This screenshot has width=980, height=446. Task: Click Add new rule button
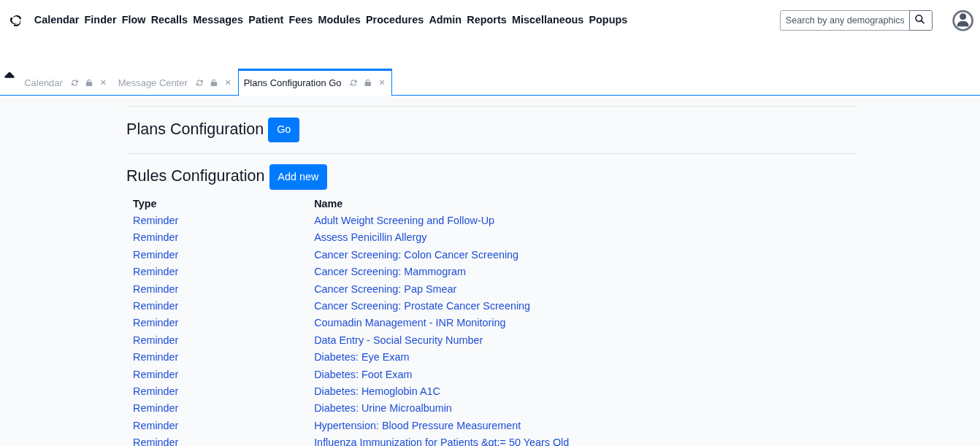click(298, 177)
